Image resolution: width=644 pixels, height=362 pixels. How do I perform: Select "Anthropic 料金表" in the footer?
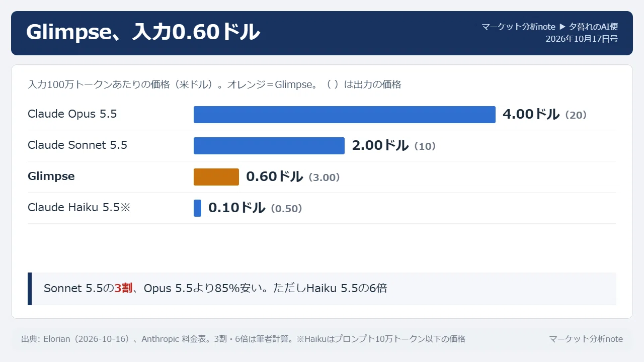(175, 339)
